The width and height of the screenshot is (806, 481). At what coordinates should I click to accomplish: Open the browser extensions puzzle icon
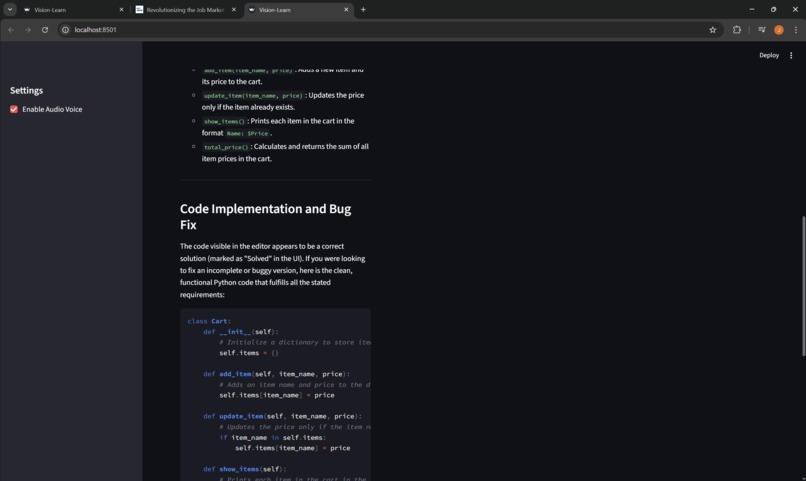click(737, 30)
